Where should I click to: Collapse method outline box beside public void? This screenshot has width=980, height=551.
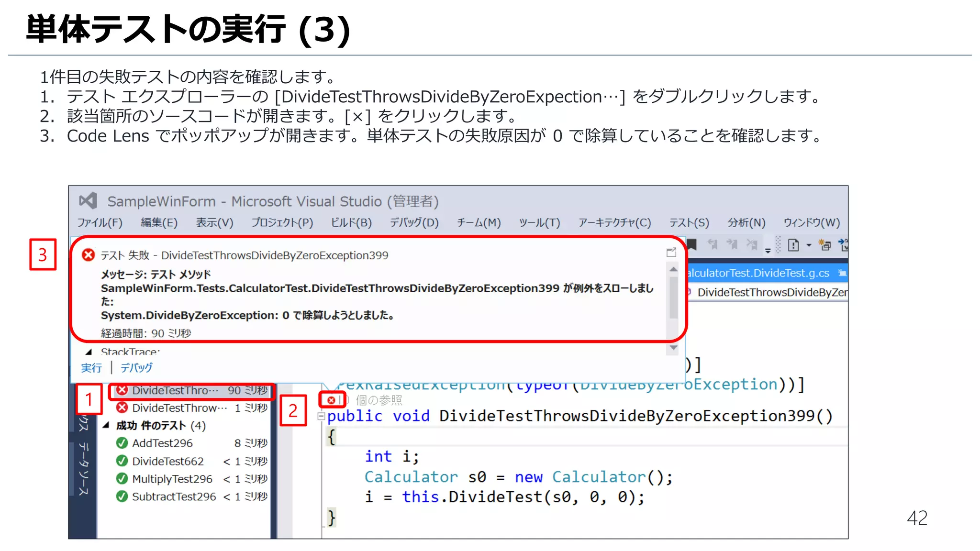click(x=321, y=417)
